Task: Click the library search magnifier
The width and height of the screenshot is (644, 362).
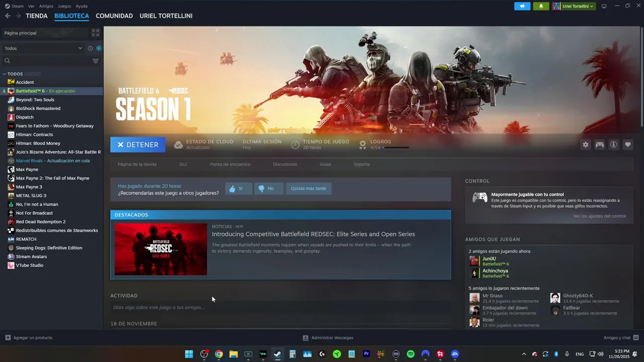Action: click(8, 61)
